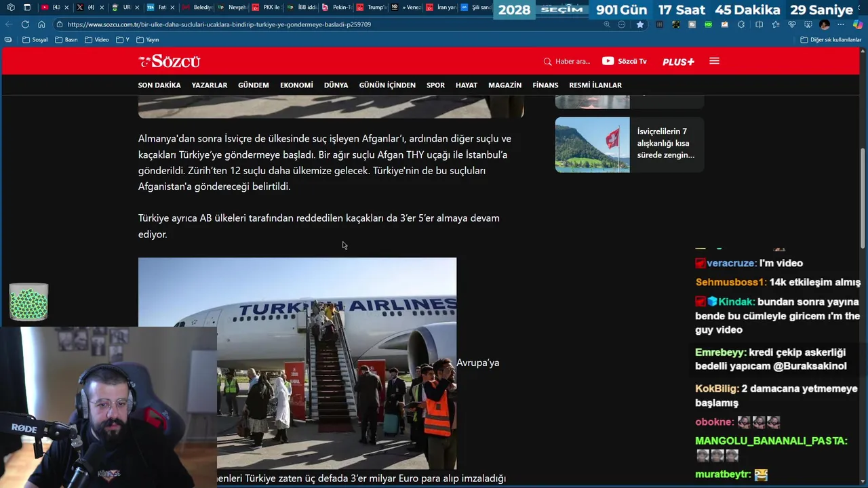868x488 pixels.
Task: Click chat username KokBilig
Action: tap(717, 389)
